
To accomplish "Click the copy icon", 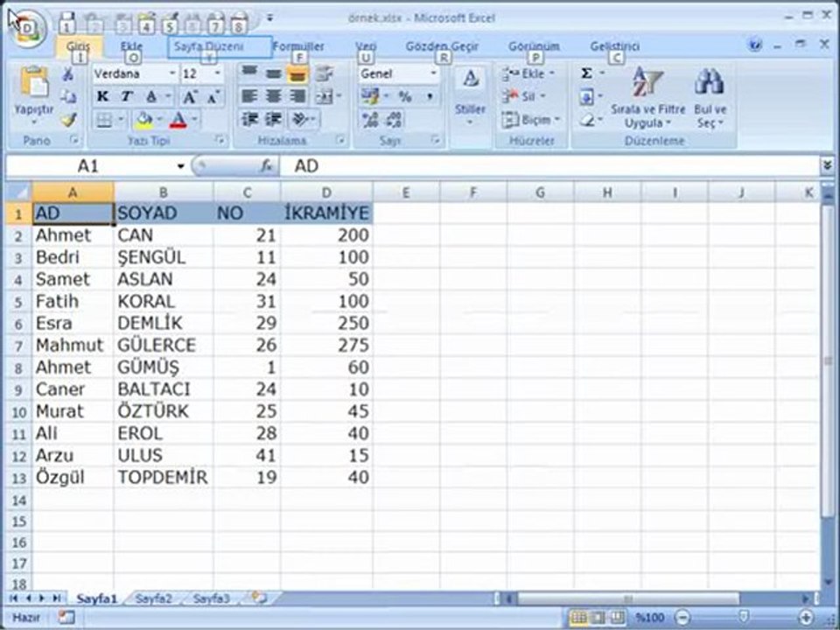I will point(68,96).
